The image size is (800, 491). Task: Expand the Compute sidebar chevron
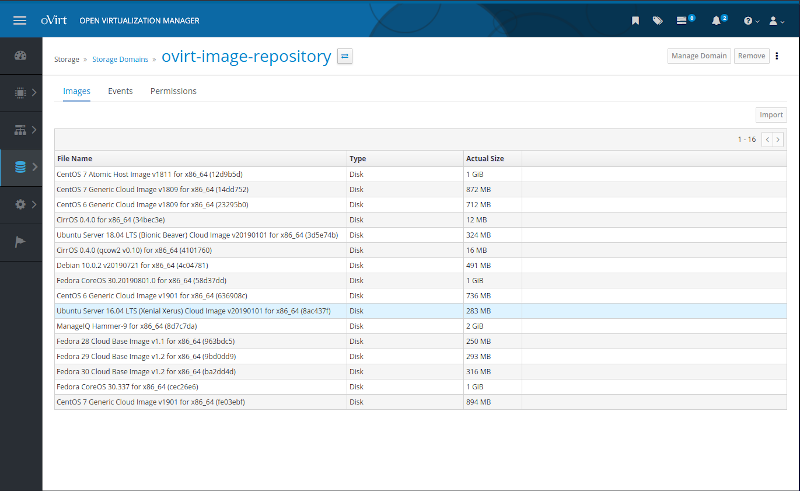(x=34, y=92)
